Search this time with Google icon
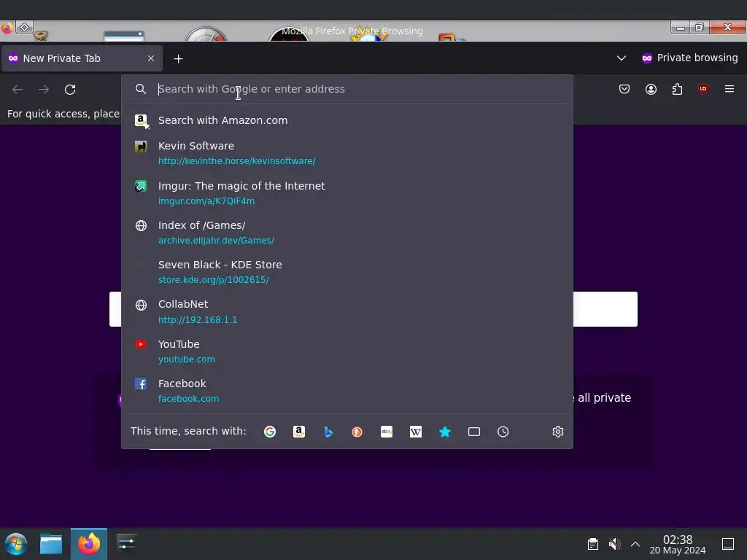 pyautogui.click(x=270, y=432)
